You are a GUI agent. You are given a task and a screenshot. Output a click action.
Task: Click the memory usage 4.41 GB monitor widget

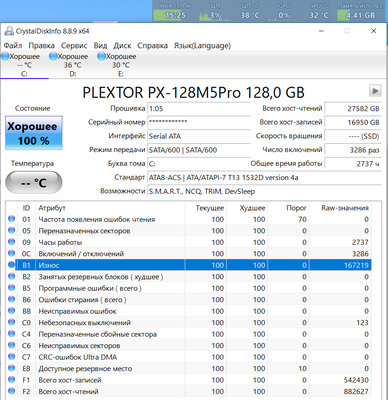360,11
